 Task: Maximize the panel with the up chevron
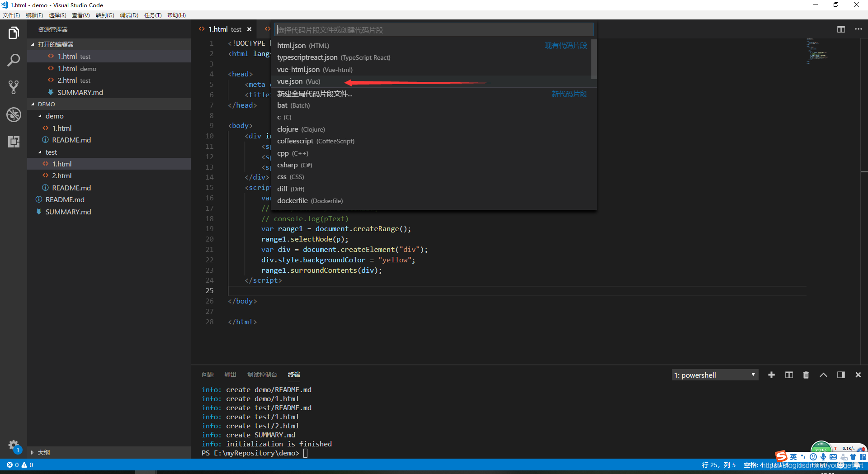pos(823,375)
